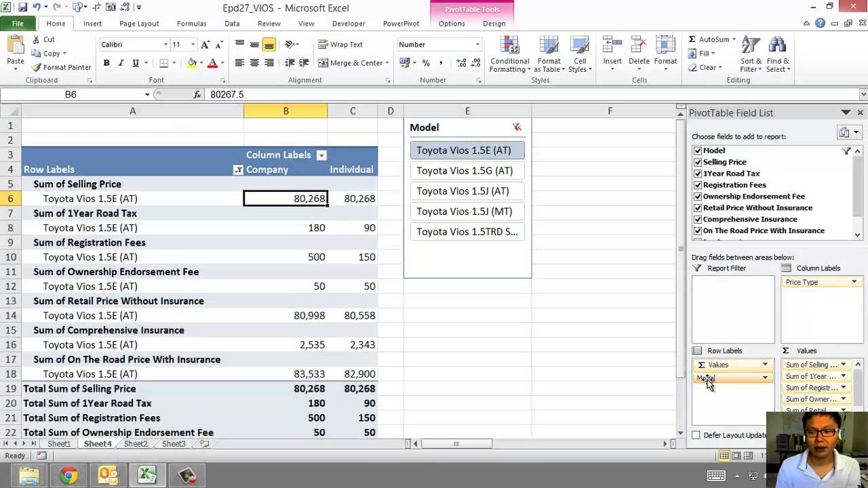
Task: Open the Number format dropdown
Action: pos(477,45)
